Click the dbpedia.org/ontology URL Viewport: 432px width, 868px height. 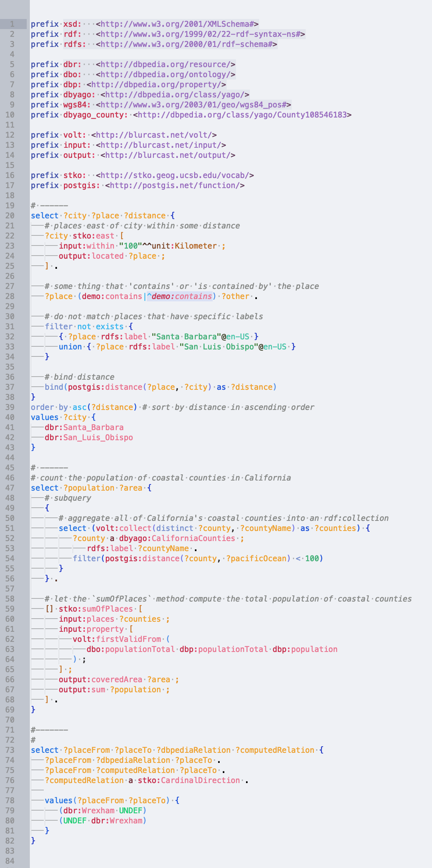pos(165,74)
